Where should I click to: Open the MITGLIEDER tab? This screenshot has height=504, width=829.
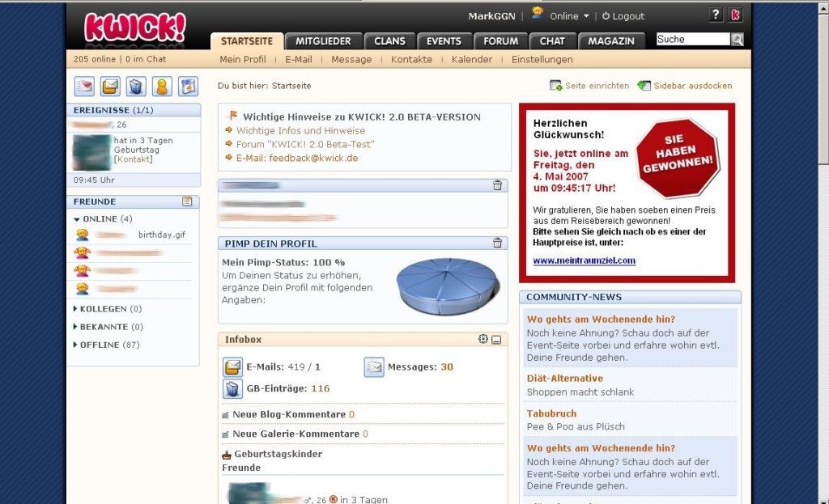[323, 41]
